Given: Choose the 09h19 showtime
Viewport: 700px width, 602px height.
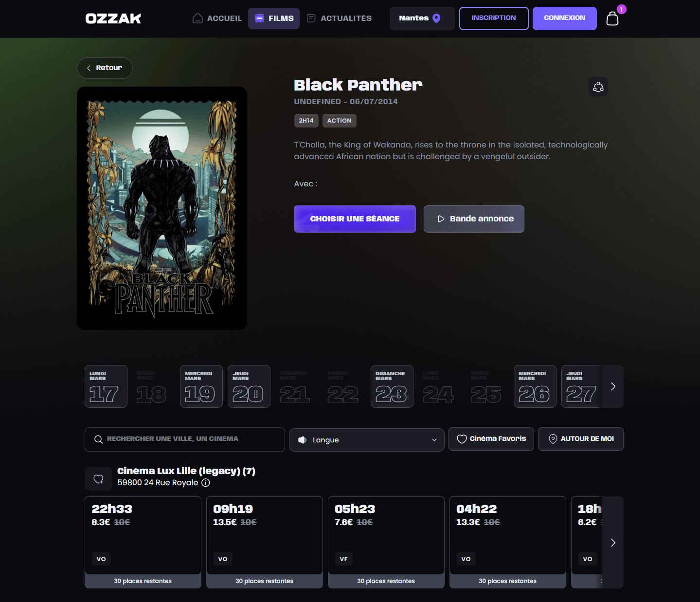Looking at the screenshot, I should [x=265, y=542].
